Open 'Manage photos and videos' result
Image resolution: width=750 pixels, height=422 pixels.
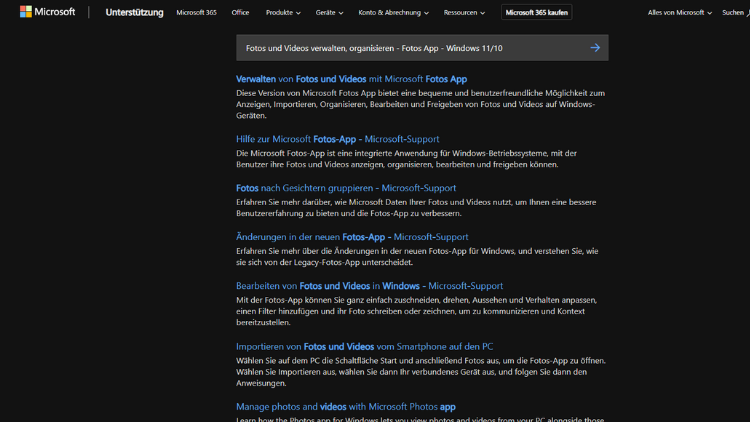pos(345,407)
